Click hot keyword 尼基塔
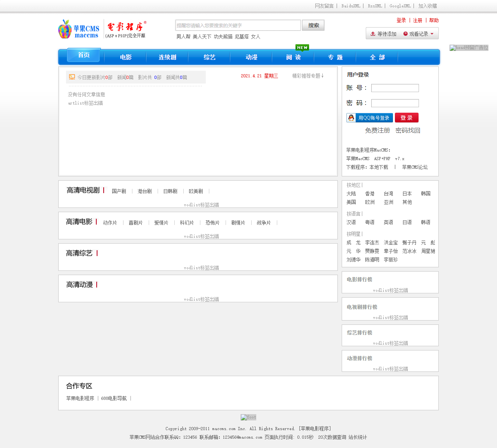497x448 pixels. [x=242, y=37]
